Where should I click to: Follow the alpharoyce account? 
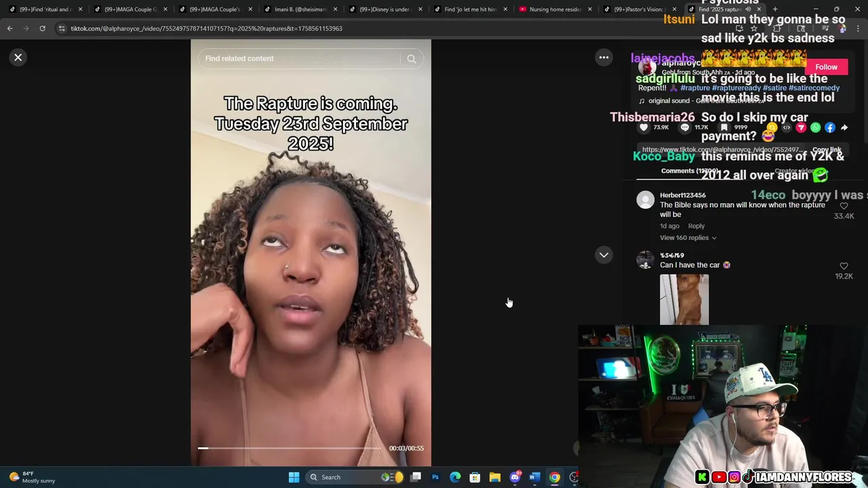(826, 67)
